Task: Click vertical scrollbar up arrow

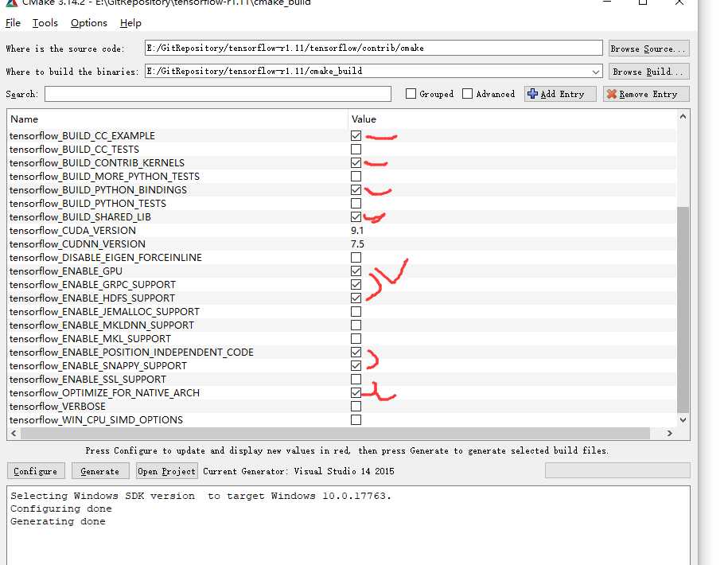Action: (x=683, y=116)
